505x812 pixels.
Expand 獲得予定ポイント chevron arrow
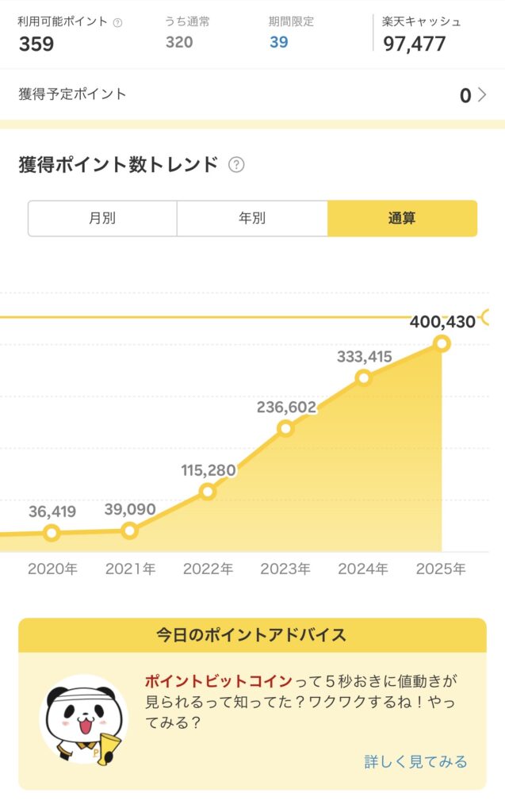coord(483,96)
